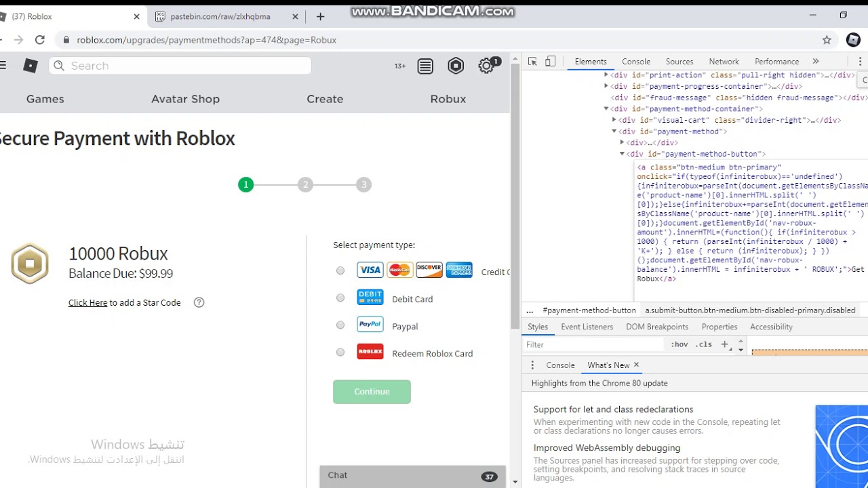Open the Robux balance icon
The image size is (868, 488).
point(456,66)
